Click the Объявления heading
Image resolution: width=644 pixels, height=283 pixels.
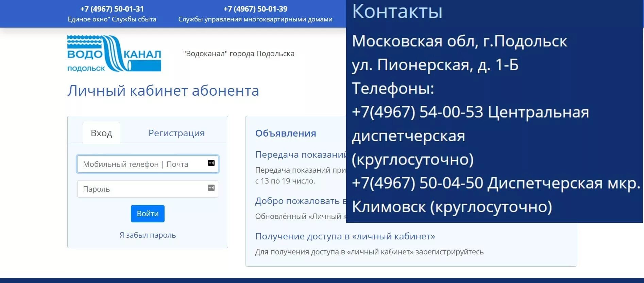[x=286, y=133]
